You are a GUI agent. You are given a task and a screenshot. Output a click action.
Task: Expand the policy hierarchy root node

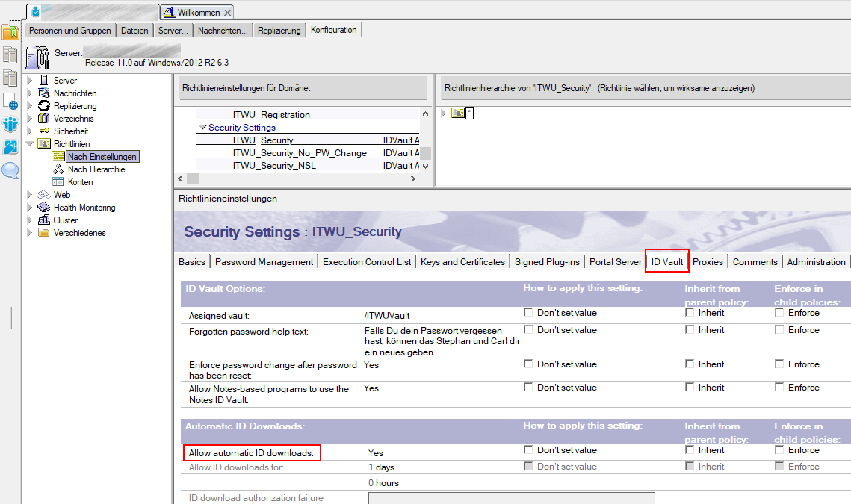click(443, 113)
